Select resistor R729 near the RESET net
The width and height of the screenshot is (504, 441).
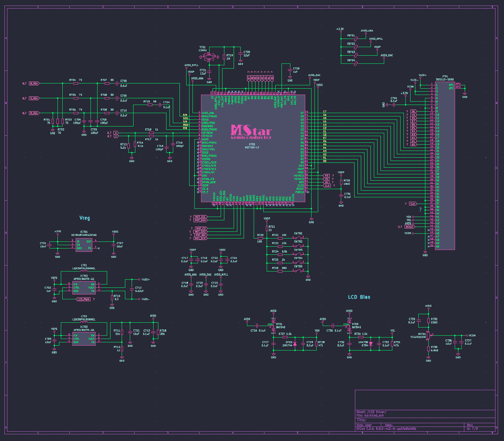click(x=341, y=182)
